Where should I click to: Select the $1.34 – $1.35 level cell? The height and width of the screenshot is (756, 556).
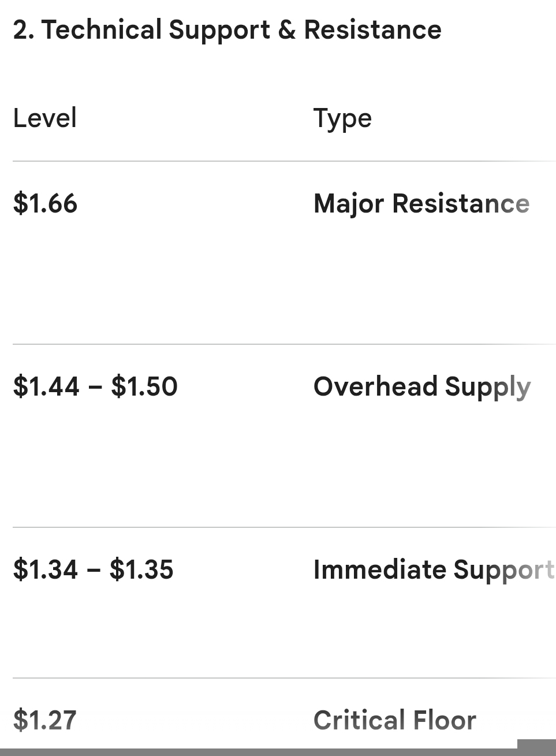pos(93,569)
